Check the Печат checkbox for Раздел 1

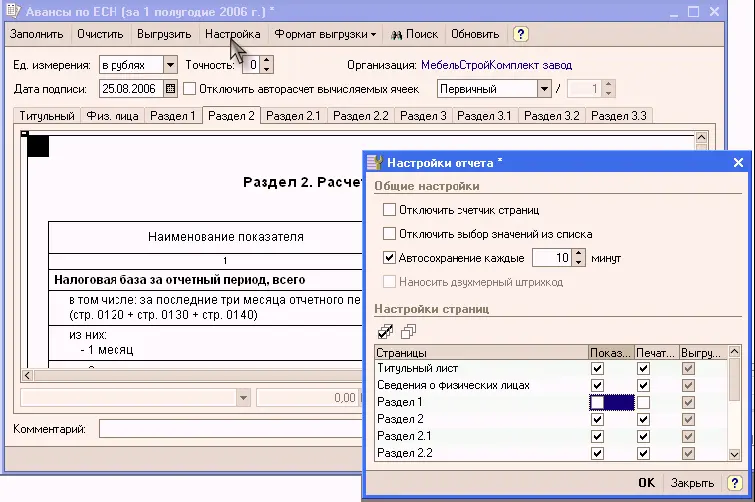point(643,402)
